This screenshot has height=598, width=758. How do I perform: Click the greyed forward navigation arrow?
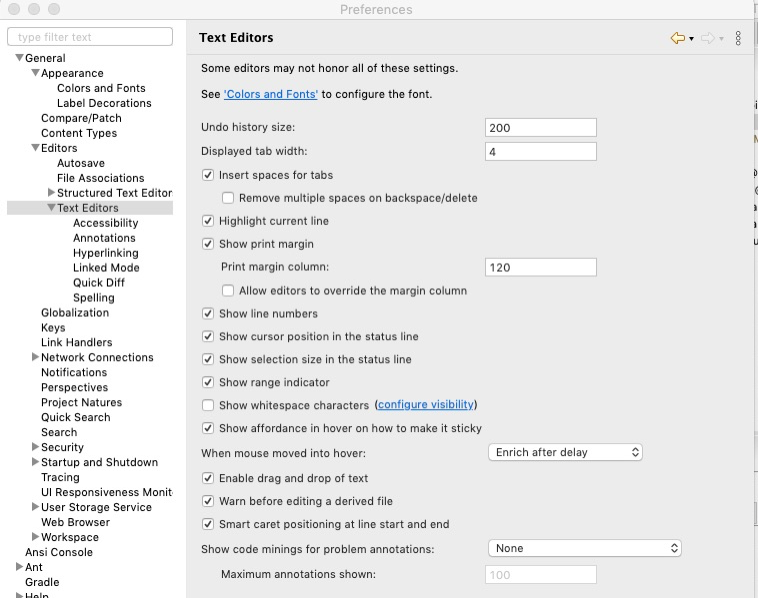tap(707, 38)
